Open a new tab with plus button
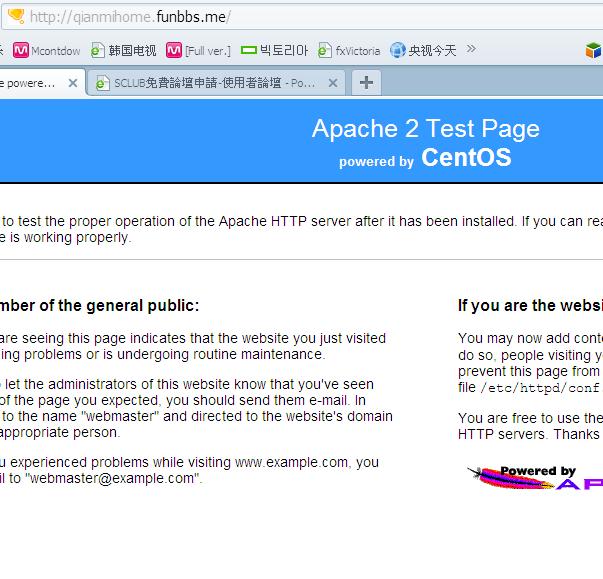Image resolution: width=603 pixels, height=579 pixels. point(366,83)
